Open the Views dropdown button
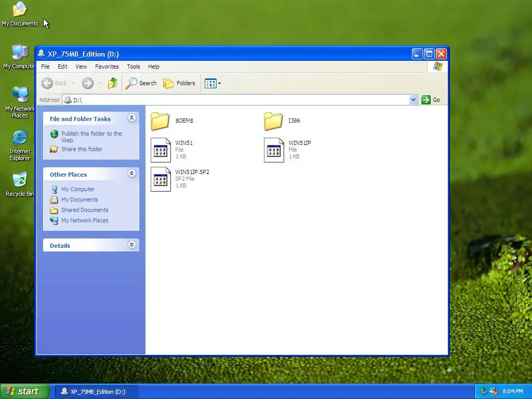 [x=212, y=83]
